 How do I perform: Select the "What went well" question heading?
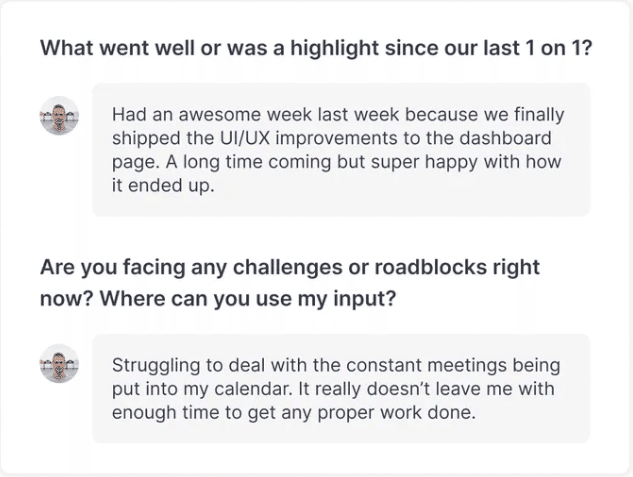point(316,48)
